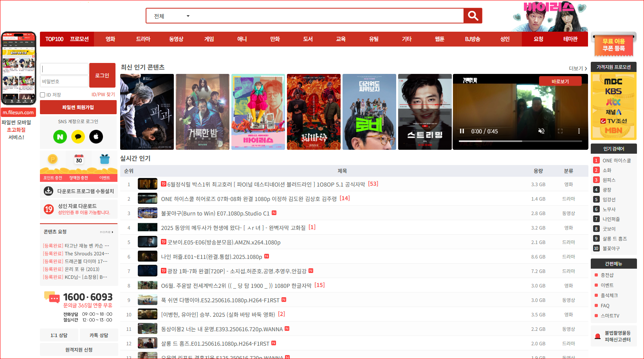This screenshot has width=644, height=359.
Task: Click the 원격지원 신청 button
Action: point(79,350)
